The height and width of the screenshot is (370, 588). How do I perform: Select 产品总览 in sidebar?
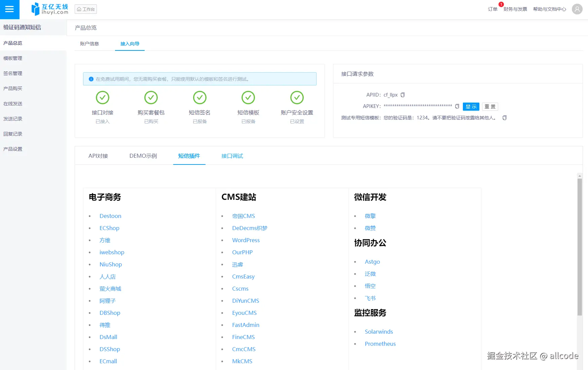(33, 43)
